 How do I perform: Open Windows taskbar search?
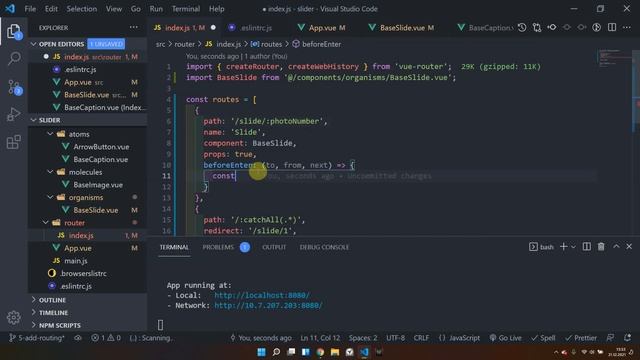(x=276, y=352)
